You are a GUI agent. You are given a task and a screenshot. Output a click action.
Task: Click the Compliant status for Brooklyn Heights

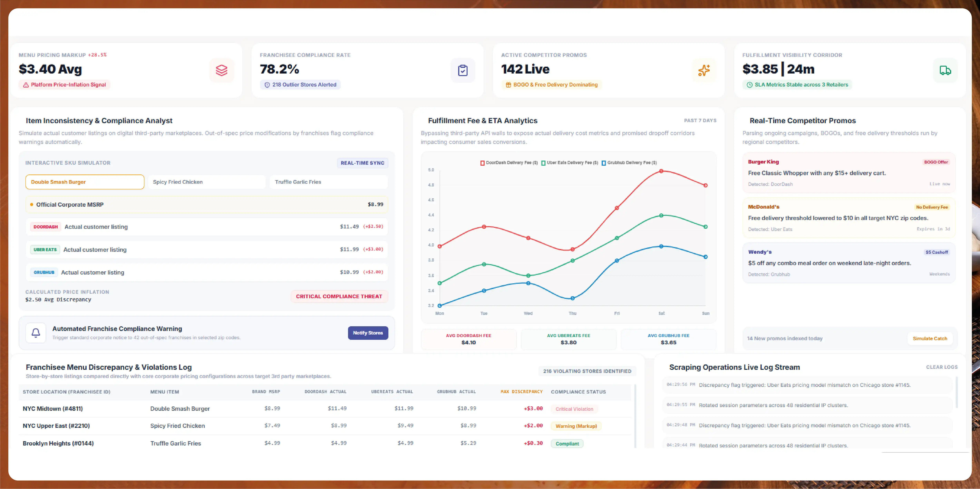[567, 444]
